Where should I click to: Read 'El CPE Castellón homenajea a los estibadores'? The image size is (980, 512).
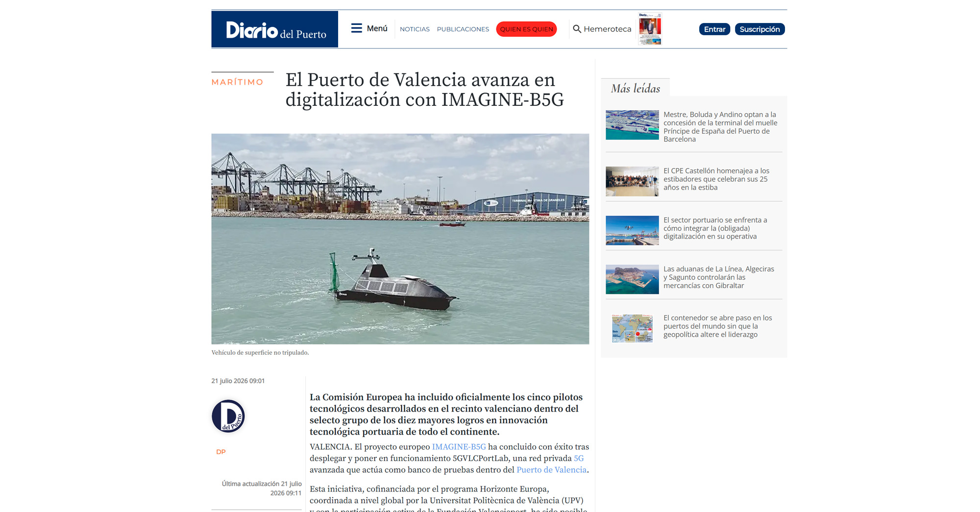(716, 179)
